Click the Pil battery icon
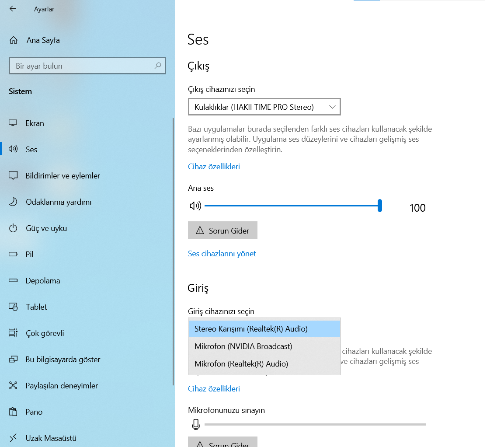 point(13,254)
